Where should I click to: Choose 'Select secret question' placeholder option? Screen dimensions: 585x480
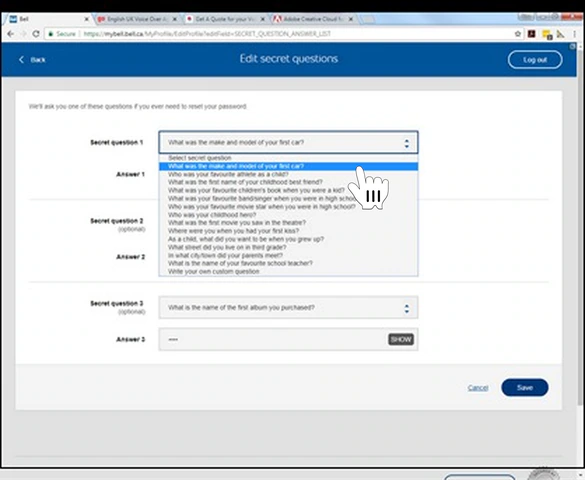click(288, 158)
